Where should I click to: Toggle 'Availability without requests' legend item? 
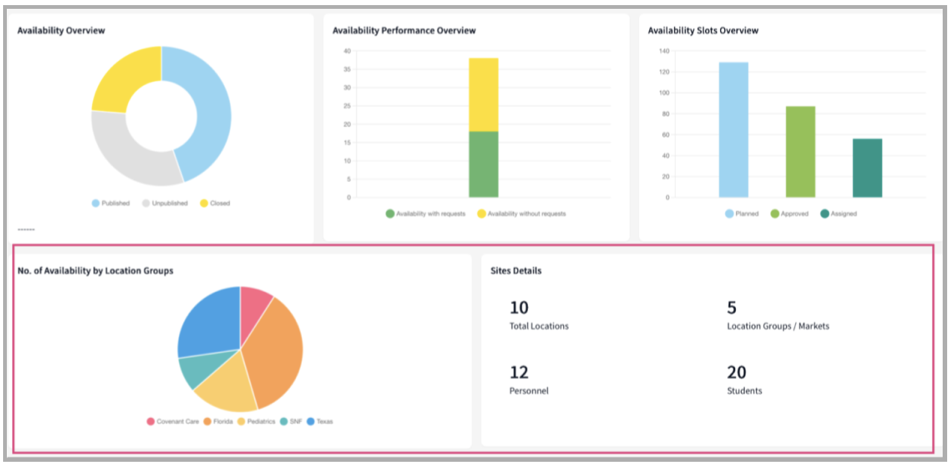point(521,213)
